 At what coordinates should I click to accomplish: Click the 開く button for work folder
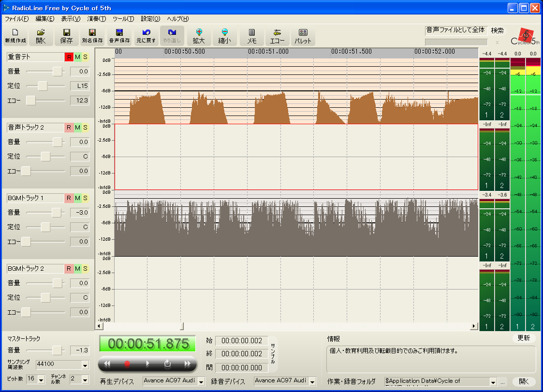[524, 382]
